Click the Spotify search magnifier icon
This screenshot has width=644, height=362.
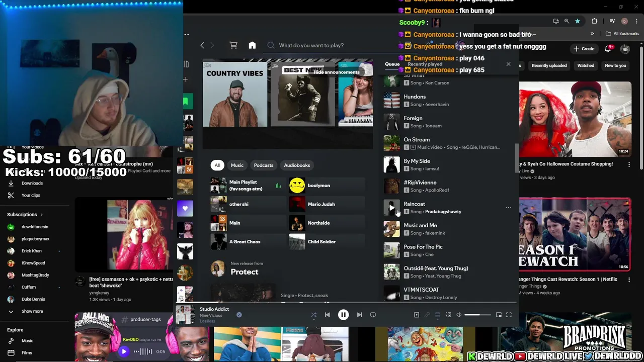[x=271, y=45]
